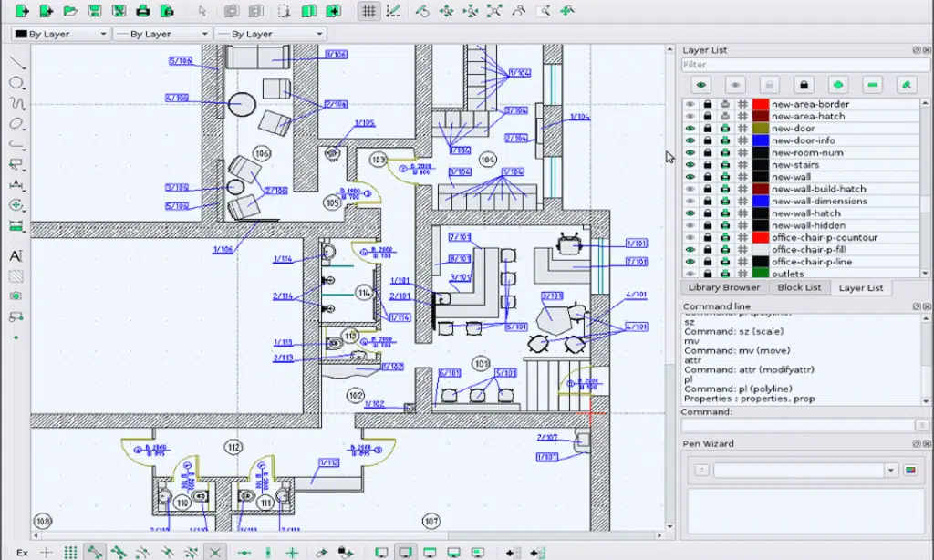Open the line width By Layer dropdown

pos(161,33)
